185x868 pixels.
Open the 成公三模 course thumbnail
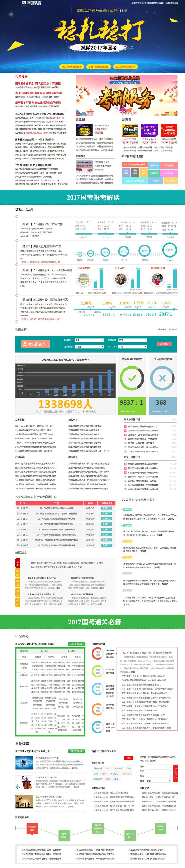tap(130, 130)
